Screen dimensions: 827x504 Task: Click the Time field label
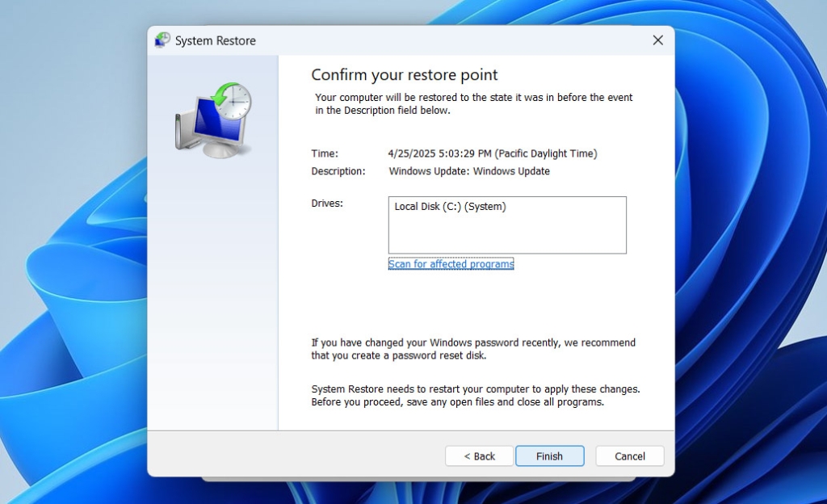[x=324, y=153]
